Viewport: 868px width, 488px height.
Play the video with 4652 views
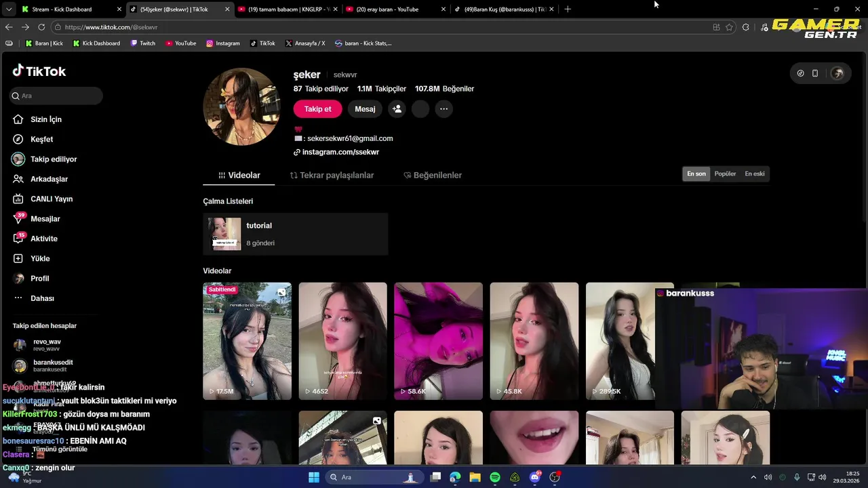(343, 341)
